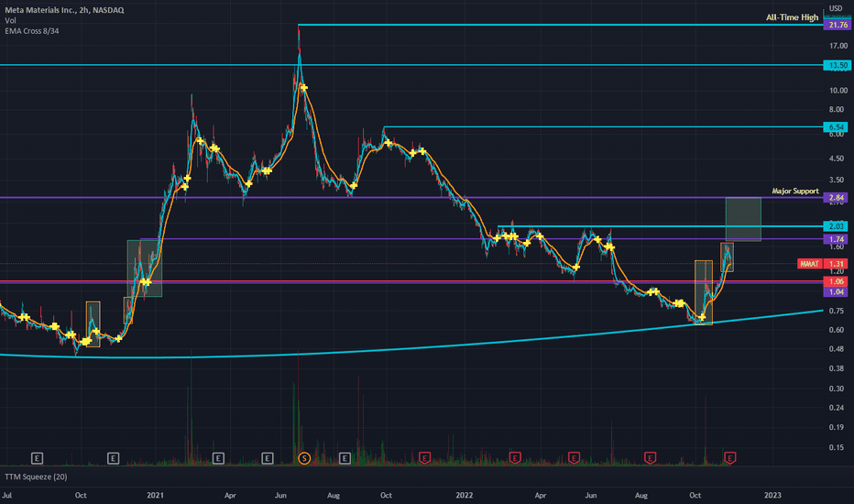Click the 13.50 price label

click(838, 65)
